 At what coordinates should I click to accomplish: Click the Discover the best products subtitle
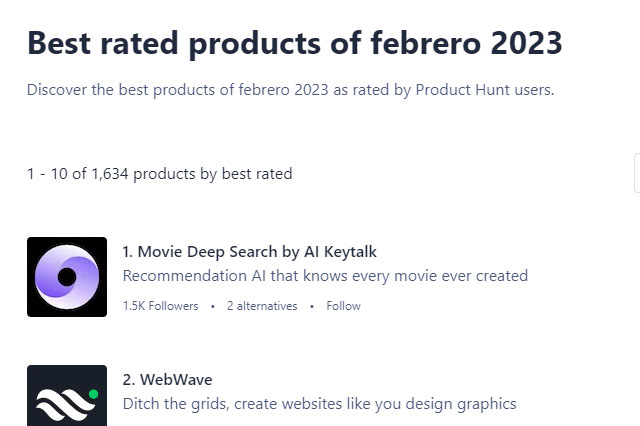(x=291, y=90)
